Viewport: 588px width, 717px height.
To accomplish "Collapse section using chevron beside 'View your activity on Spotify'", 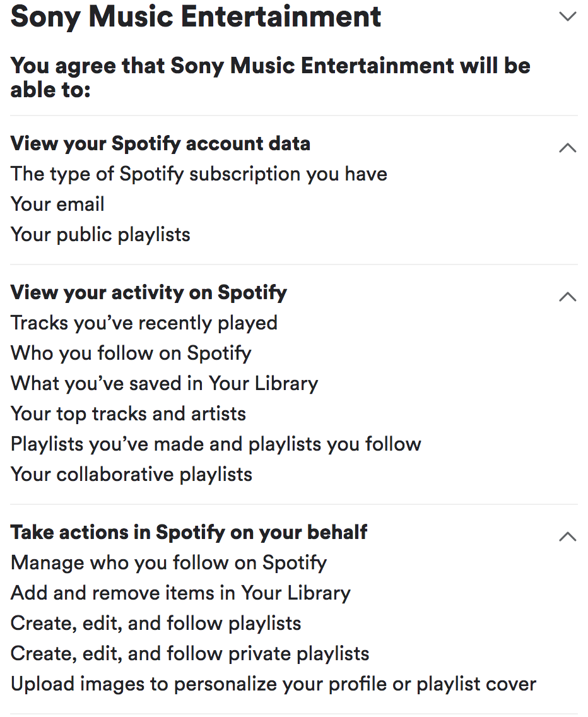I will point(568,297).
